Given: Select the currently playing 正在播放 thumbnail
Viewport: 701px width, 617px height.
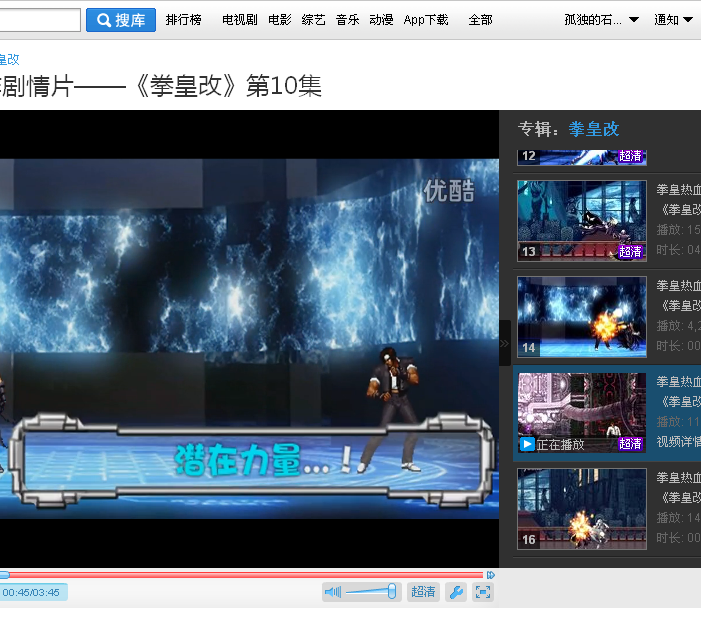Looking at the screenshot, I should (582, 413).
